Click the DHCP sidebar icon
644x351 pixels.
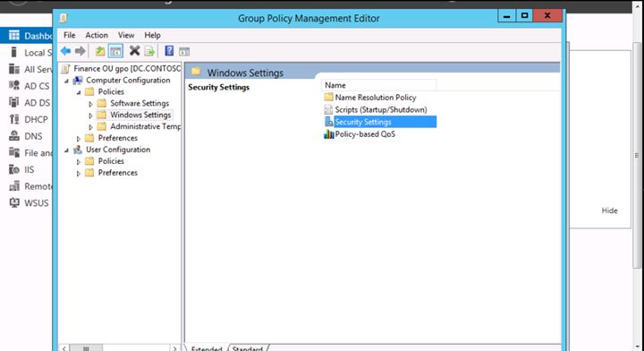pyautogui.click(x=14, y=119)
